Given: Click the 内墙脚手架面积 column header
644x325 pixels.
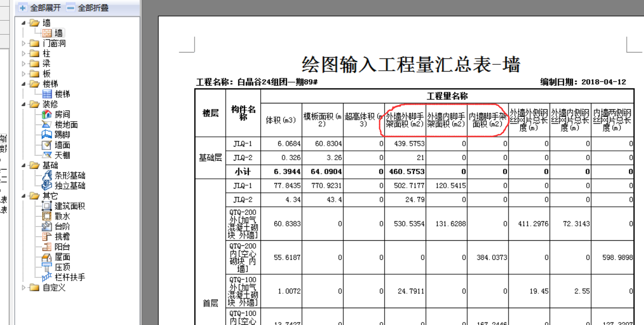Looking at the screenshot, I should click(x=488, y=120).
